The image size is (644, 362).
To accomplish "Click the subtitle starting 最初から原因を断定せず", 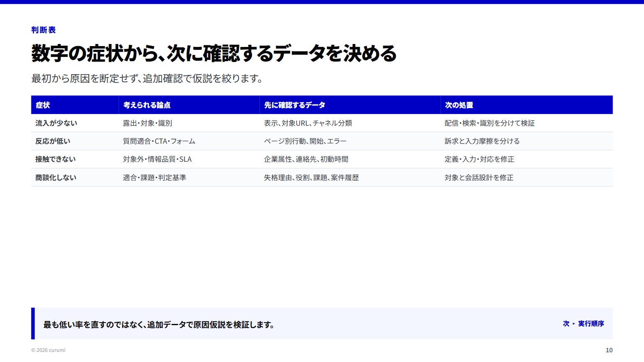I will [x=147, y=78].
